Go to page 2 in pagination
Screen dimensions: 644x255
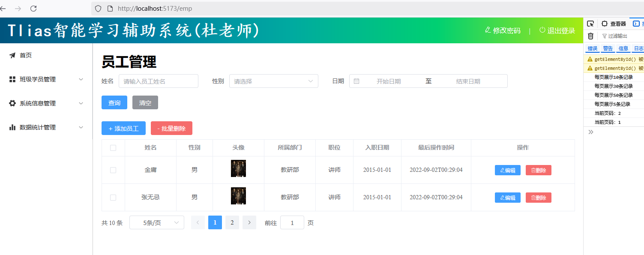point(232,222)
